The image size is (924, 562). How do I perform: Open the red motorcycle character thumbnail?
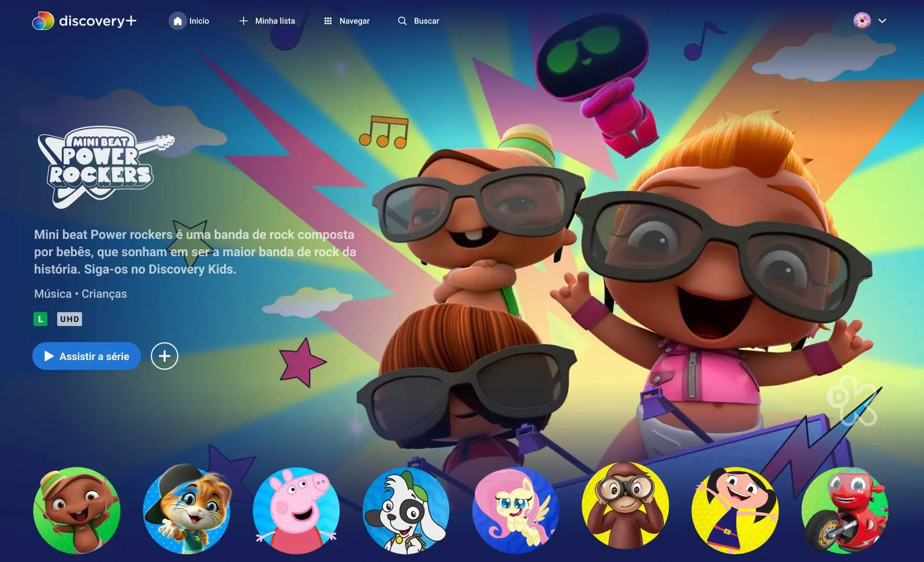tap(845, 510)
